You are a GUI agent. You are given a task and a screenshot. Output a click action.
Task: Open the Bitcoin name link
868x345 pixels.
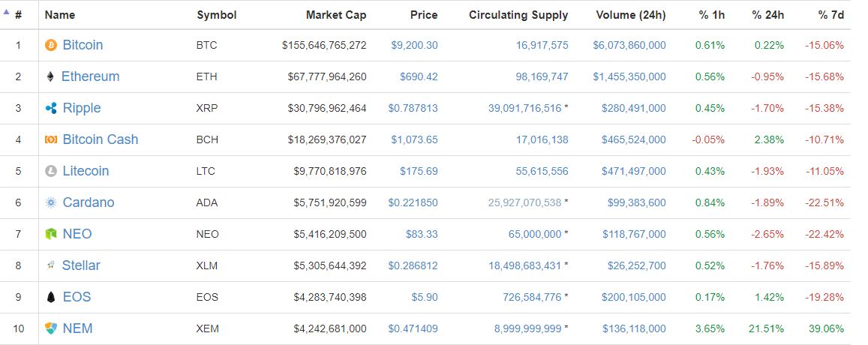click(x=83, y=45)
